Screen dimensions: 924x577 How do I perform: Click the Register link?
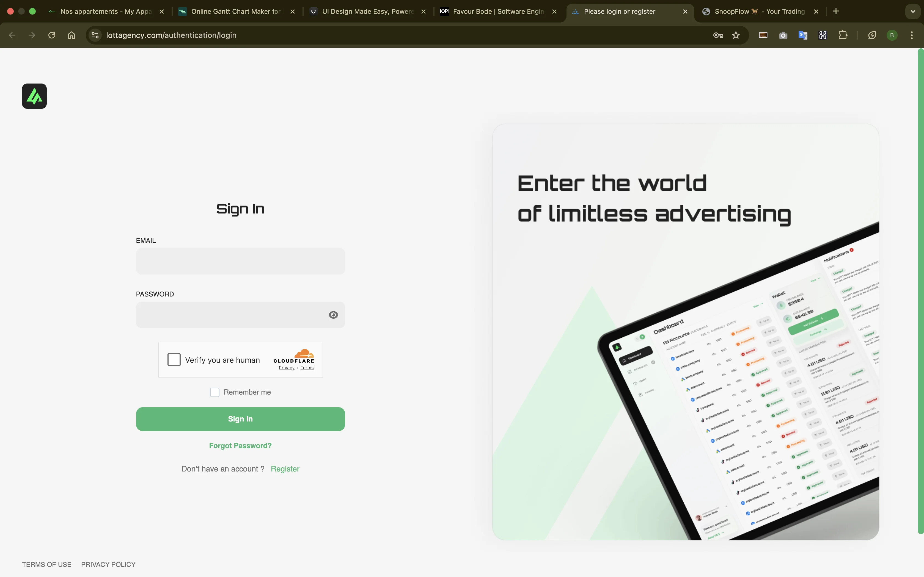point(285,469)
